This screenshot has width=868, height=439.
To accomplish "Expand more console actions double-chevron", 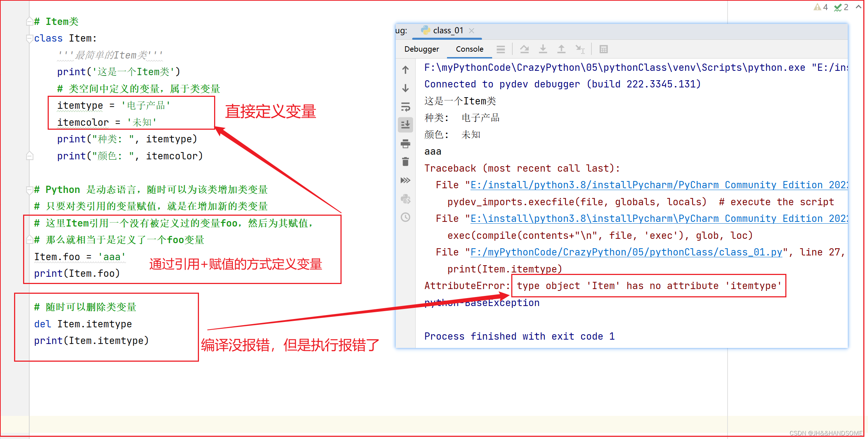I will 405,180.
